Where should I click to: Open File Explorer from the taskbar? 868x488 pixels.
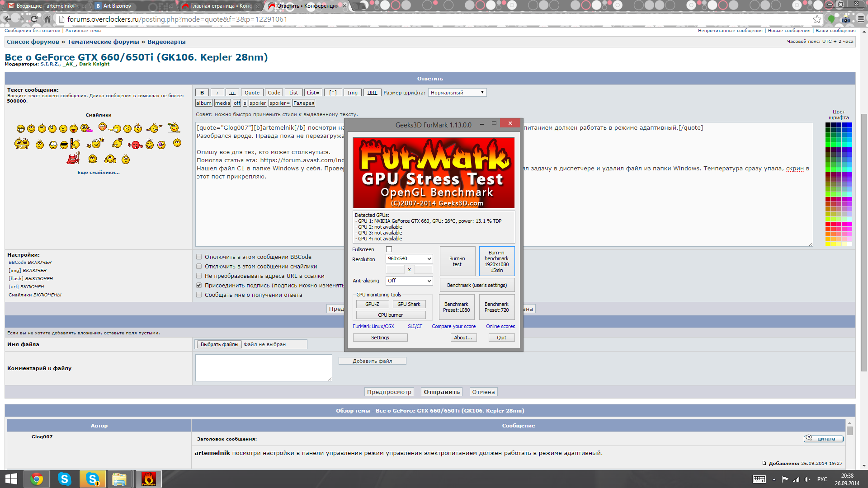119,479
